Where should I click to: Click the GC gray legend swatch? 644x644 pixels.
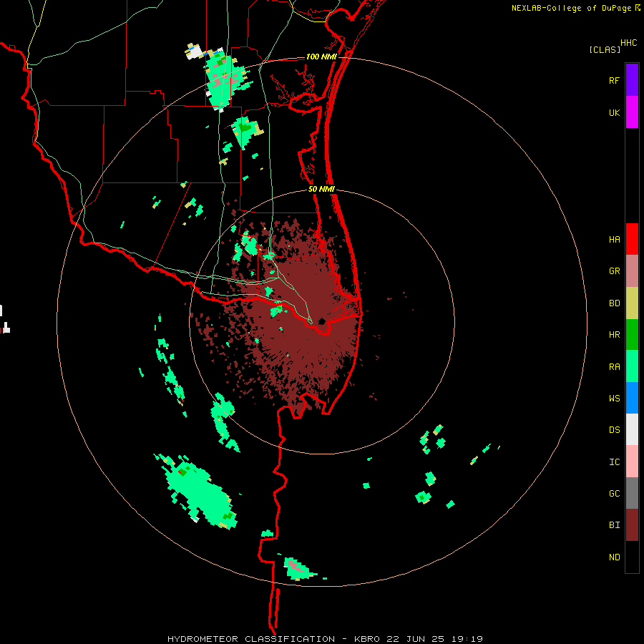pyautogui.click(x=632, y=493)
